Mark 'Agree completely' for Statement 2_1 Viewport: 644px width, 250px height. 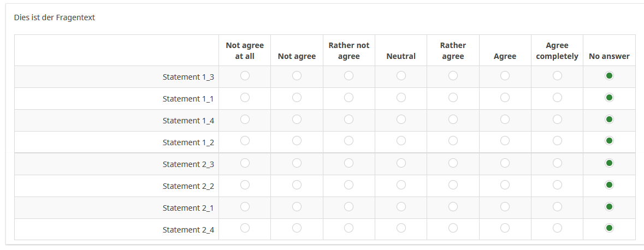[x=557, y=207]
